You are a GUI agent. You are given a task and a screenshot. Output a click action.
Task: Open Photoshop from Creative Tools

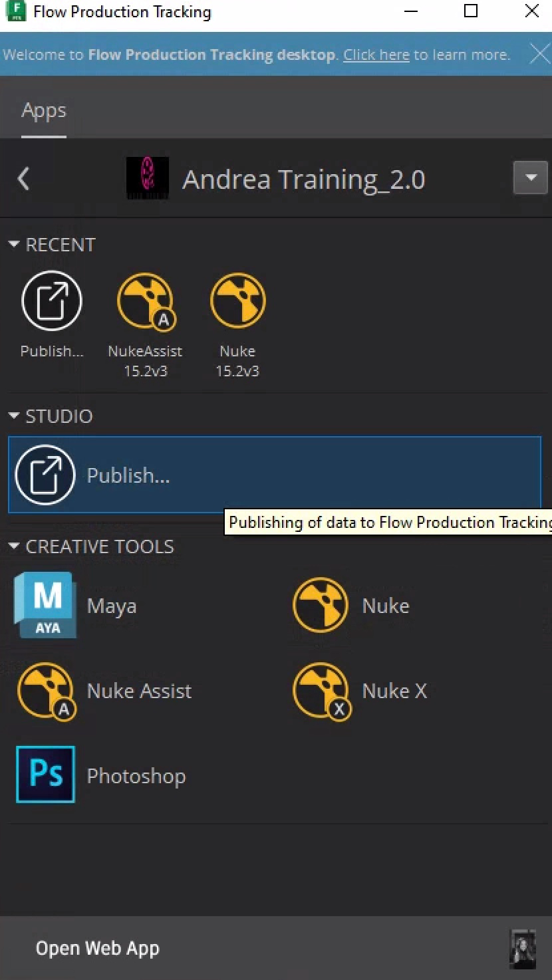(x=47, y=775)
